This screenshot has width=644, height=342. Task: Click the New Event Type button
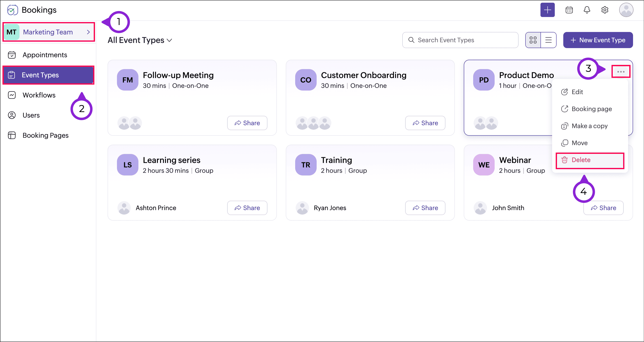598,40
